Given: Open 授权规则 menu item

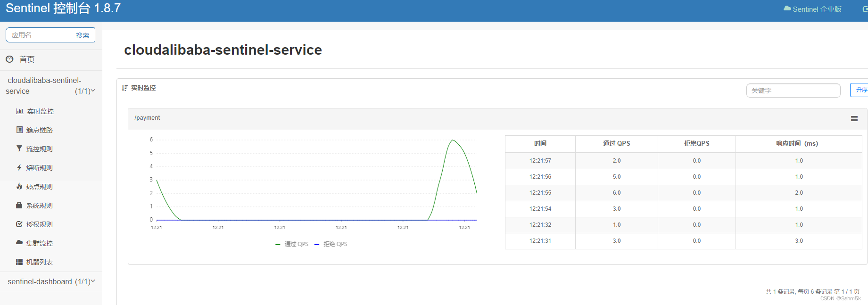Looking at the screenshot, I should coord(40,224).
